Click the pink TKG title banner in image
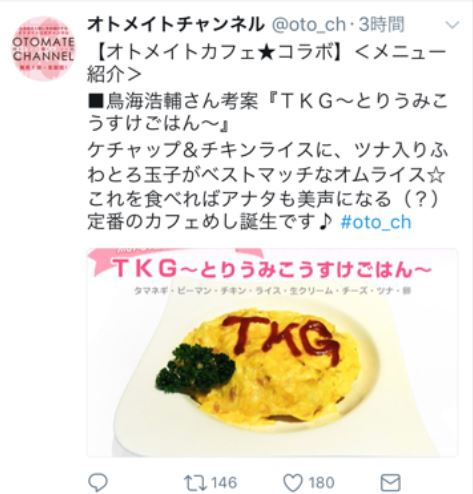473x494 pixels. tap(272, 269)
